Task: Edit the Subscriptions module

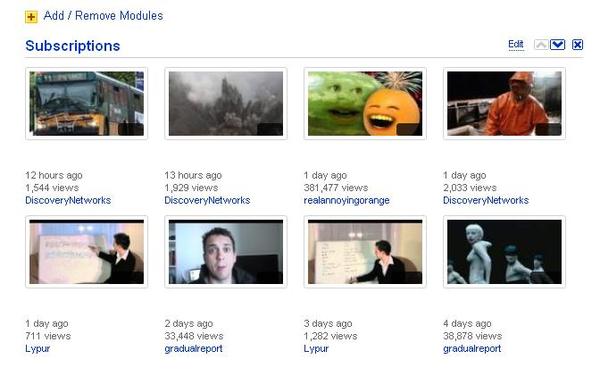Action: tap(516, 44)
